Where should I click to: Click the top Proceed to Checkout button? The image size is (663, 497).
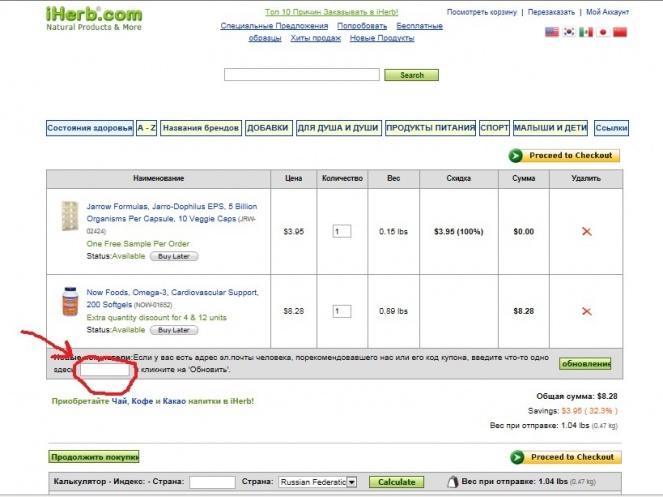click(x=564, y=156)
